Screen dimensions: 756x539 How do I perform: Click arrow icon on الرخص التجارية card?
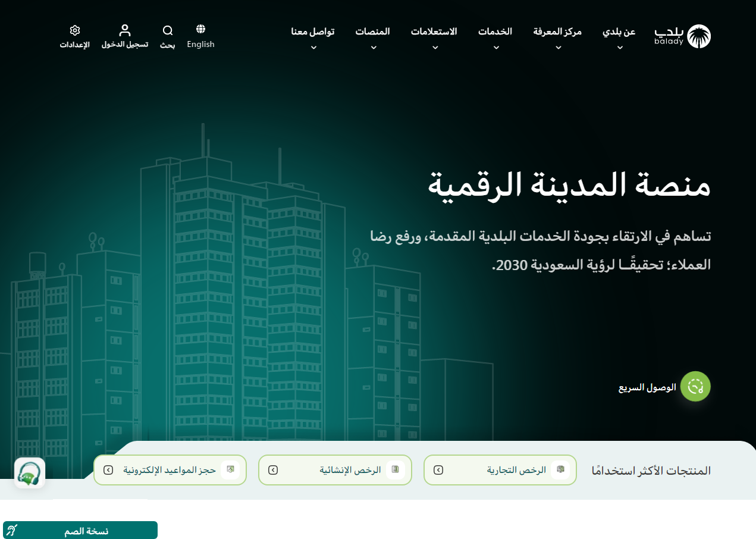point(438,470)
